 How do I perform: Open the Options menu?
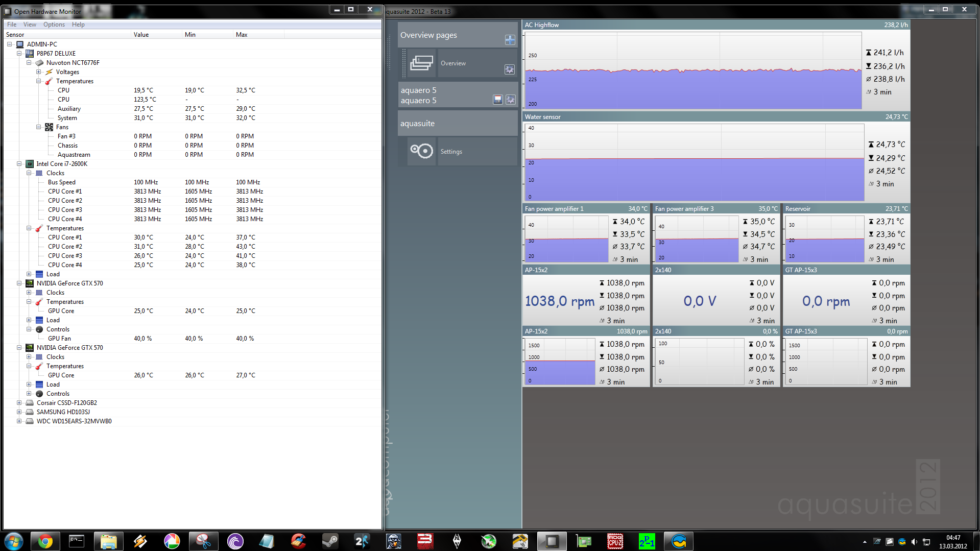point(54,25)
